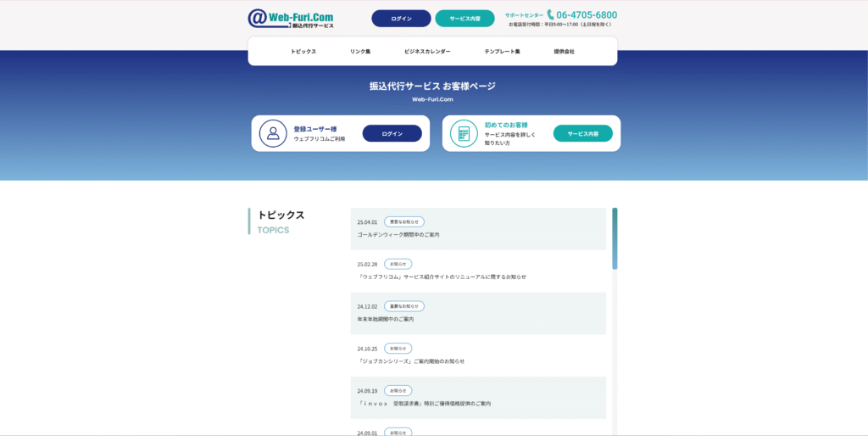The width and height of the screenshot is (868, 436).
Task: Click the date 25.02.28
Action: click(367, 265)
